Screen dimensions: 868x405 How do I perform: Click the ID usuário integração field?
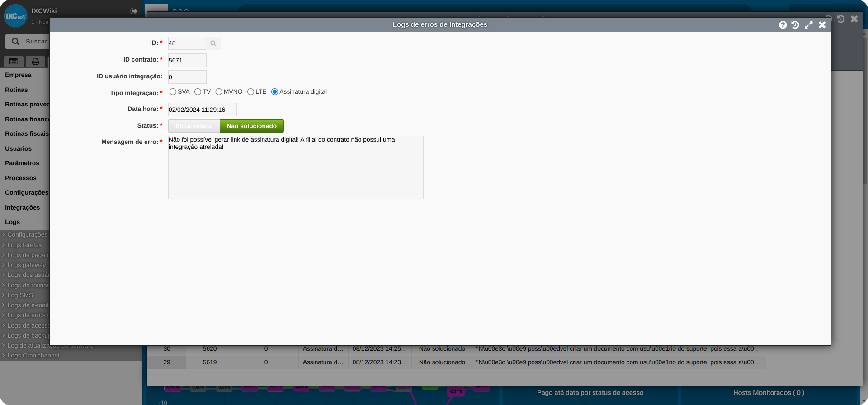pyautogui.click(x=187, y=77)
